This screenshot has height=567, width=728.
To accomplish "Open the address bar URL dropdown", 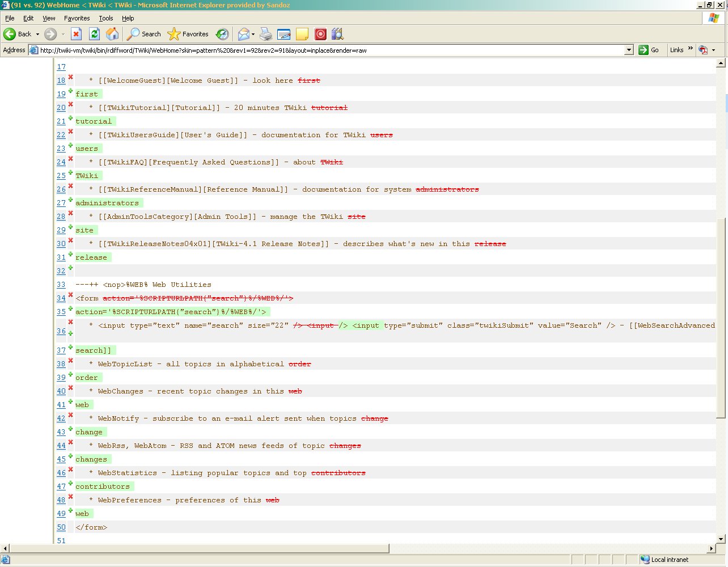I will tap(628, 50).
